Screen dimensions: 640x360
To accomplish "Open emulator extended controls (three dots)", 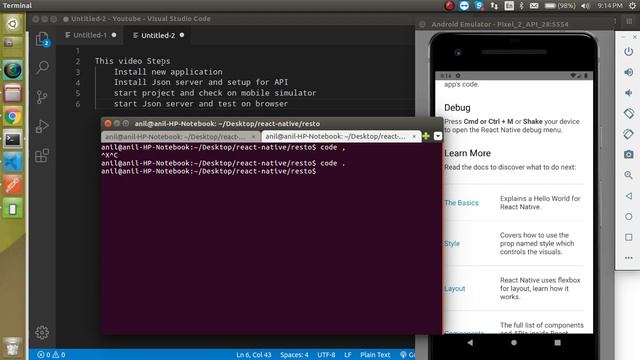I will click(x=629, y=258).
